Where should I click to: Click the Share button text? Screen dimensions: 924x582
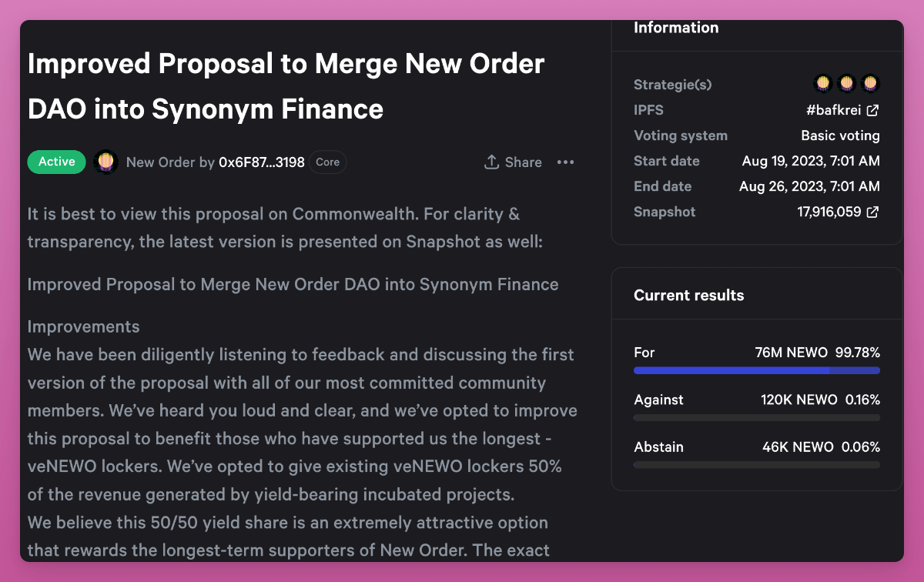pos(524,162)
